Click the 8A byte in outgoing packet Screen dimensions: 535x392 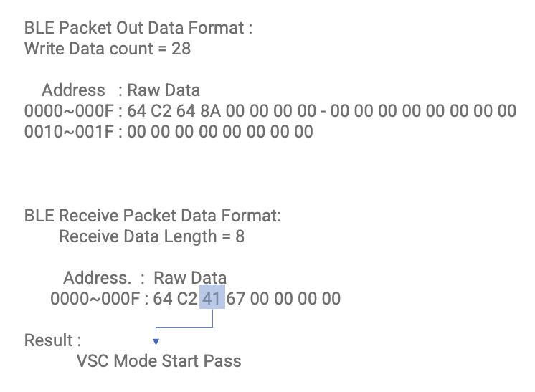210,111
